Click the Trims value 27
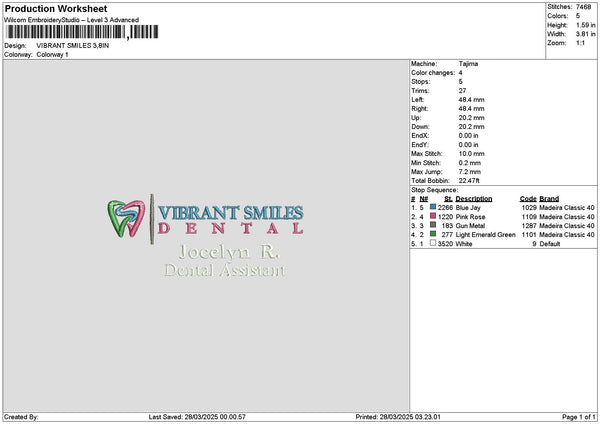Screen dimensions: 600x424 (x=462, y=91)
